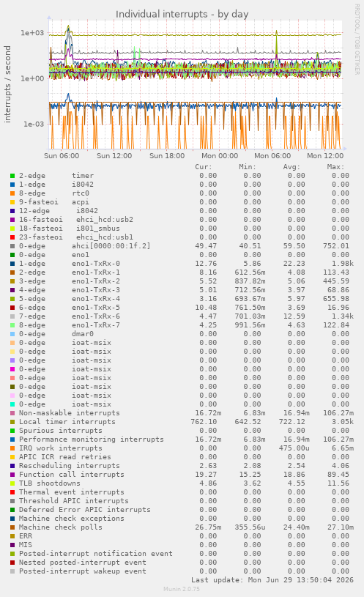364x597 pixels.
Task: Click the swatch beside Thermal event interrupts
Action: 12,492
